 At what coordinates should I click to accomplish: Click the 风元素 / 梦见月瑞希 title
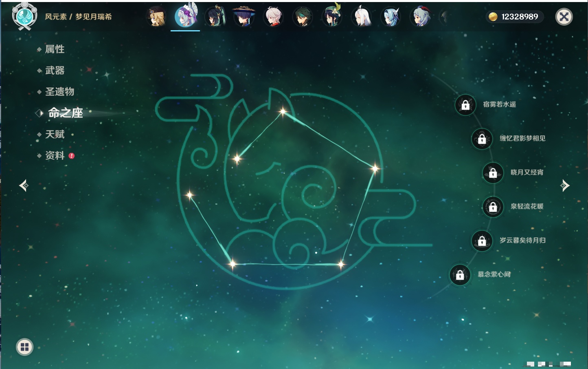pos(78,17)
